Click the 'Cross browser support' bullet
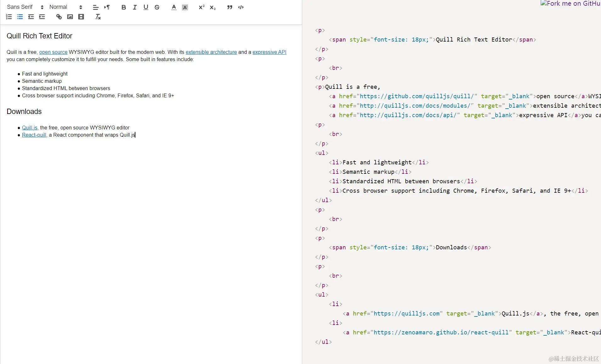The height and width of the screenshot is (364, 601). tap(98, 95)
